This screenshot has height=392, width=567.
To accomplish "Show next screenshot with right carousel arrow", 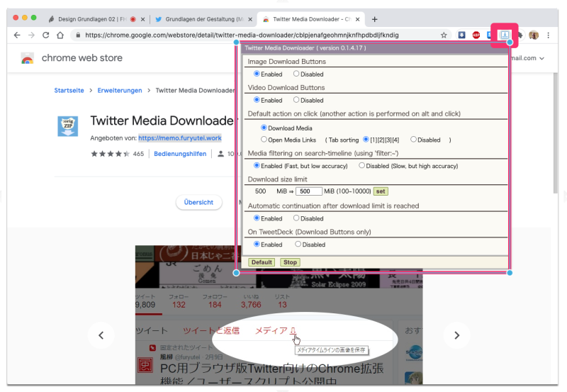I will (457, 335).
